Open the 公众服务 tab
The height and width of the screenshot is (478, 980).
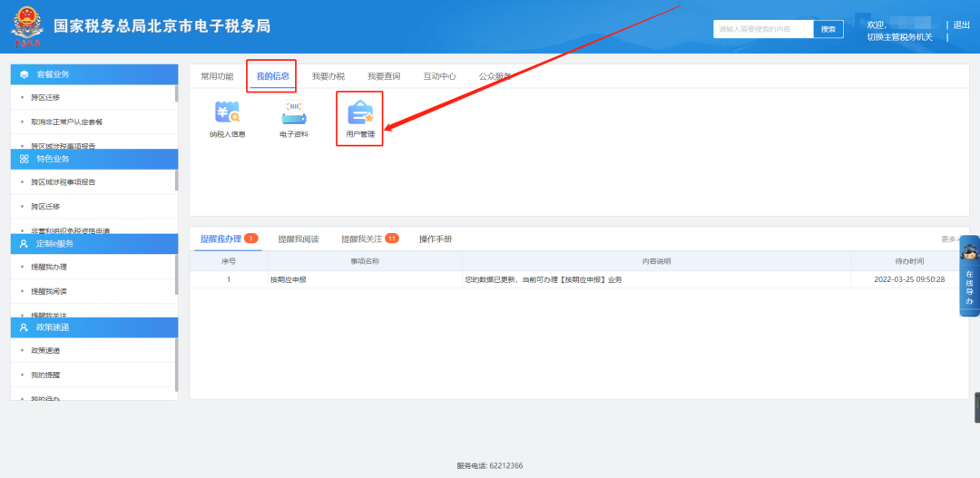tap(495, 76)
